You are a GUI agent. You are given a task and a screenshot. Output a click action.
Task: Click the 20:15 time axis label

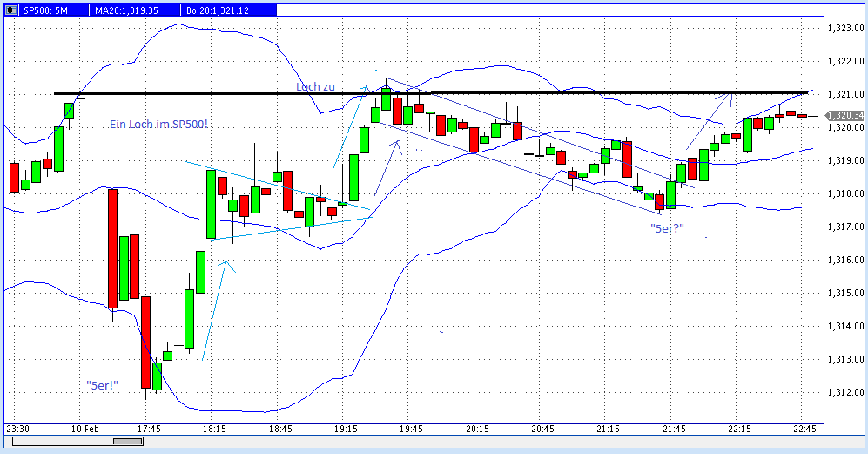pos(477,429)
